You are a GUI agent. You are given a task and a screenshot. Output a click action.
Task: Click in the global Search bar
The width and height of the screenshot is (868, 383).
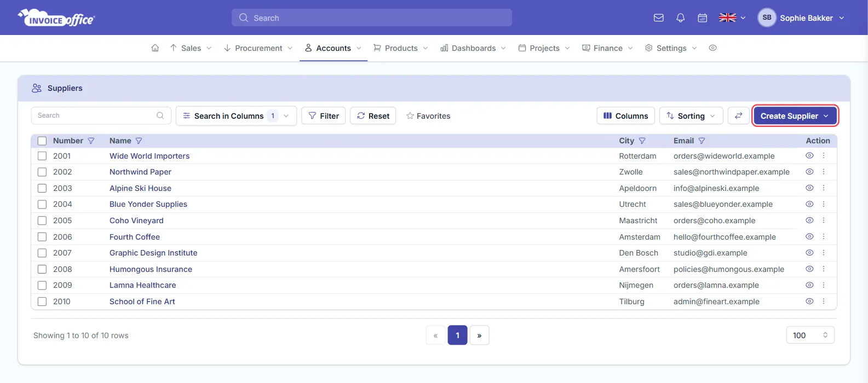click(x=372, y=18)
